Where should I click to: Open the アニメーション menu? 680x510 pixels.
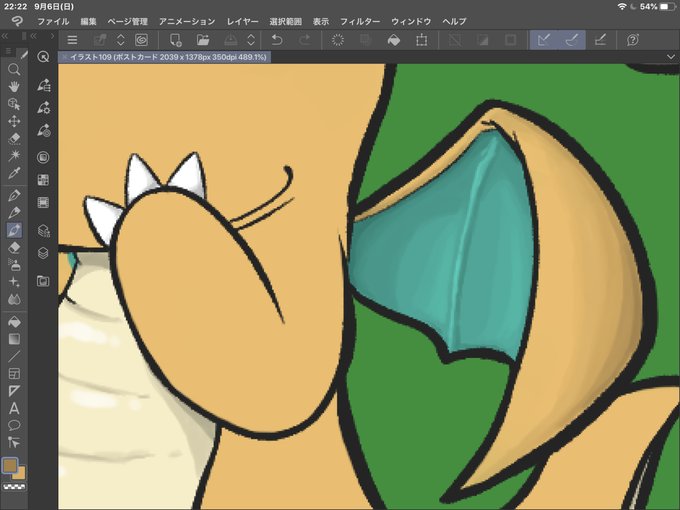pos(187,21)
